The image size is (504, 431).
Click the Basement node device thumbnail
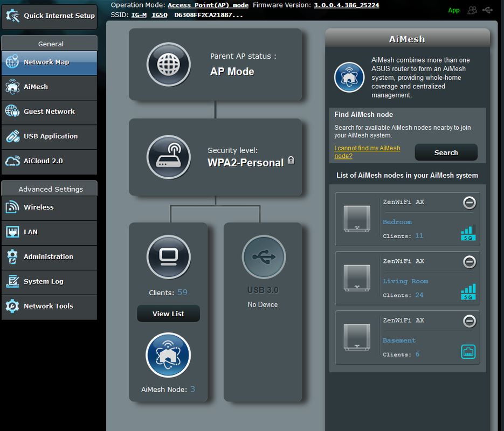(357, 337)
